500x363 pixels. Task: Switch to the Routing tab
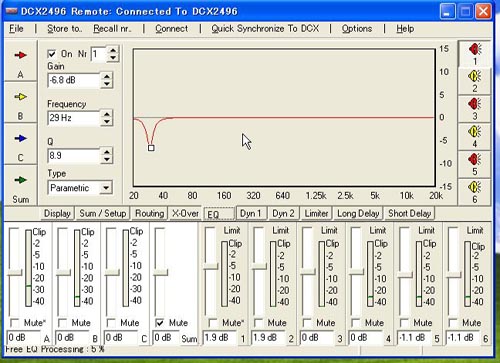pos(149,213)
